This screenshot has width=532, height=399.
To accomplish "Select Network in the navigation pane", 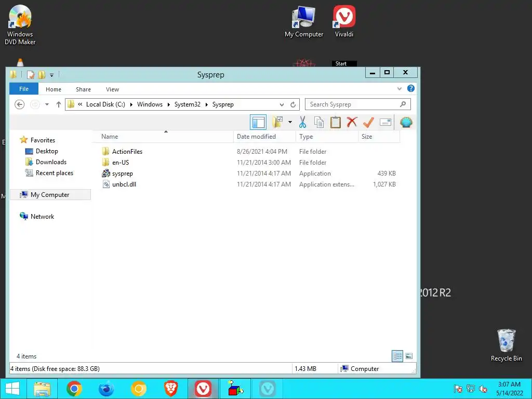I will coord(42,217).
